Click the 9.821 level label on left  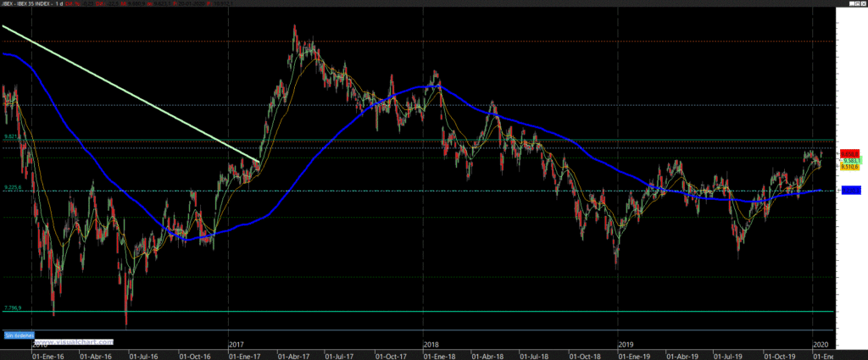tap(11, 136)
